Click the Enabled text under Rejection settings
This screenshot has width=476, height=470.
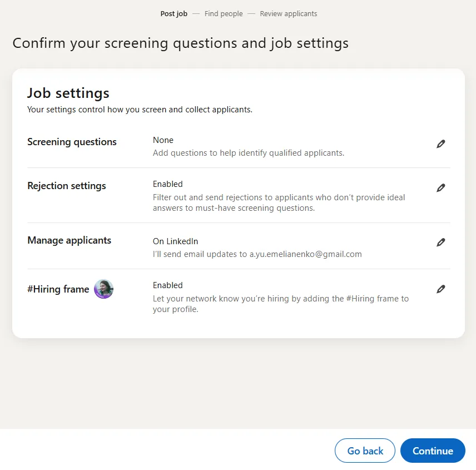pos(167,184)
